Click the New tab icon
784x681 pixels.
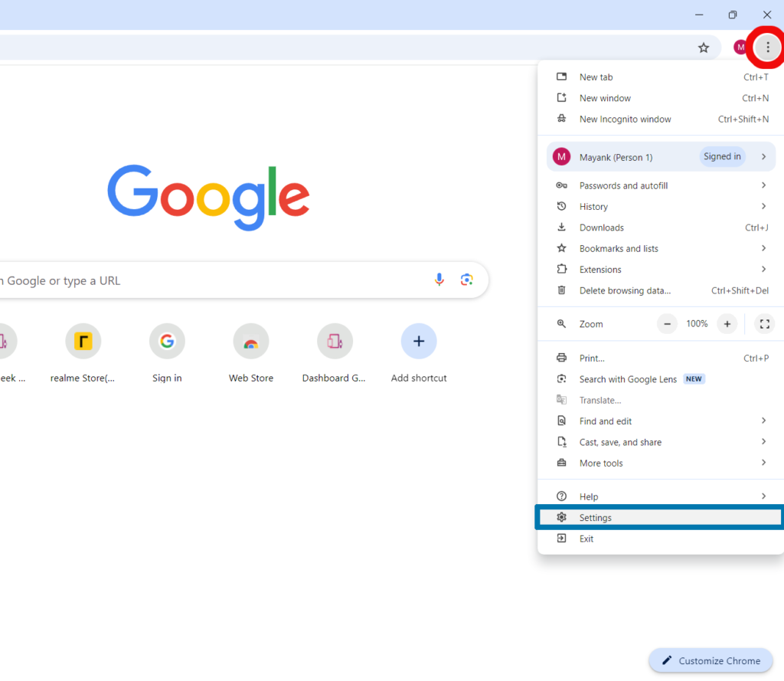pyautogui.click(x=561, y=77)
